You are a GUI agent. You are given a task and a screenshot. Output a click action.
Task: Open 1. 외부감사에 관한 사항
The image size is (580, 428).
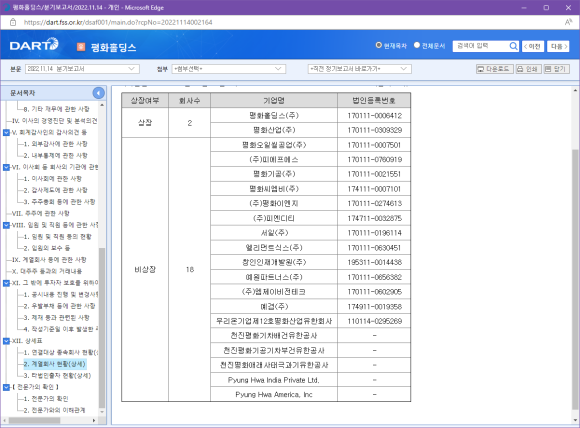point(55,144)
